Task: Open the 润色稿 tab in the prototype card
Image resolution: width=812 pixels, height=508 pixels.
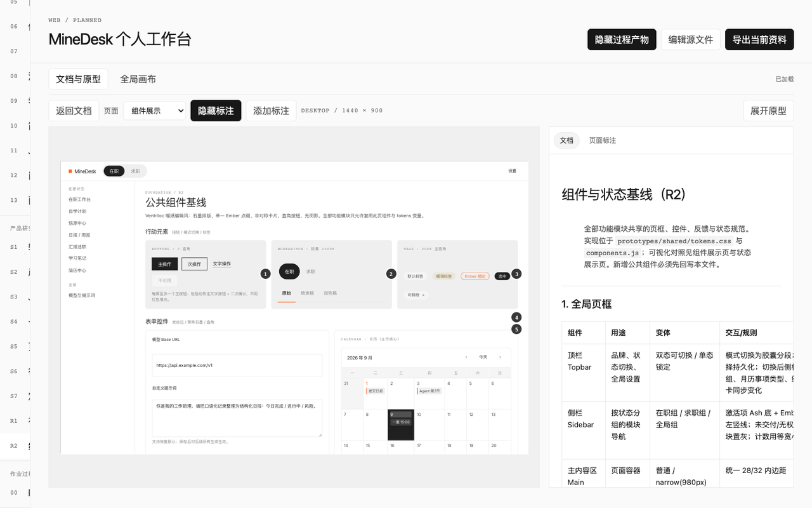Action: coord(331,293)
